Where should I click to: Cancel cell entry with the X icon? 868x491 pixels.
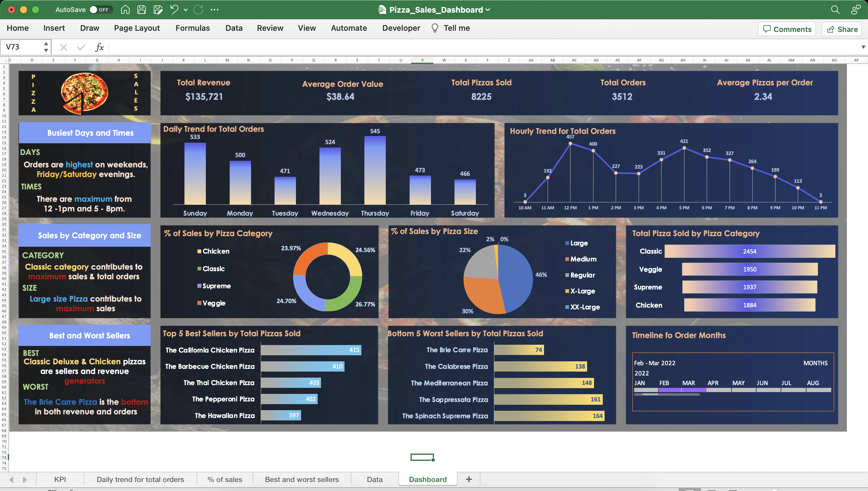tap(63, 47)
